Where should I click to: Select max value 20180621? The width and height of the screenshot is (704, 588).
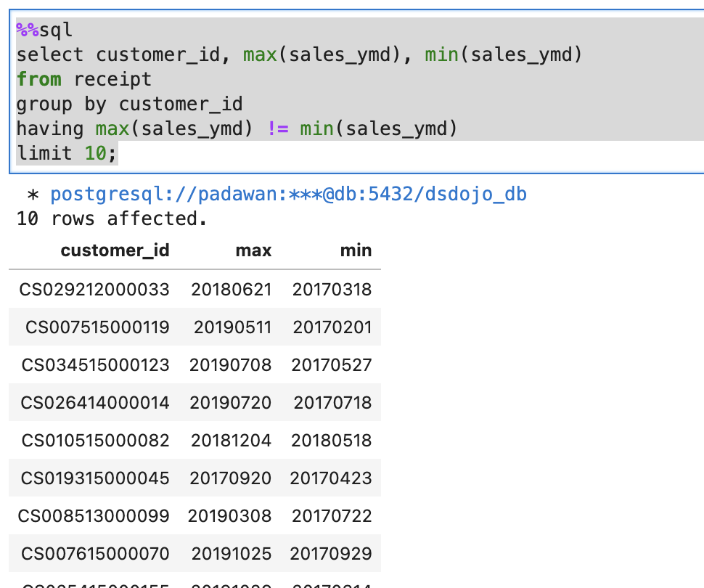point(232,290)
